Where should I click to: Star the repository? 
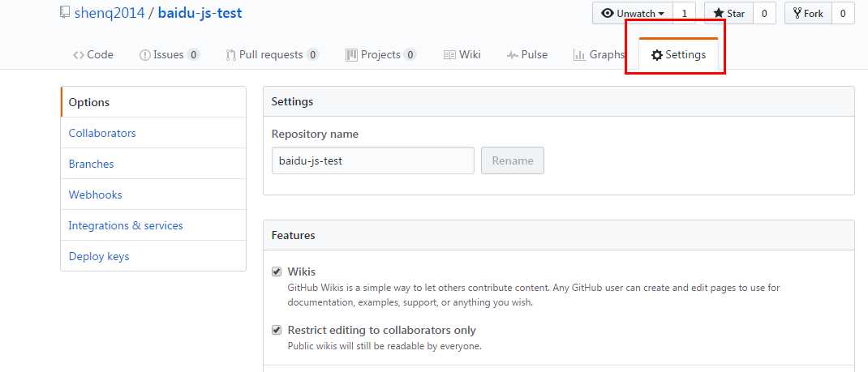pyautogui.click(x=729, y=13)
